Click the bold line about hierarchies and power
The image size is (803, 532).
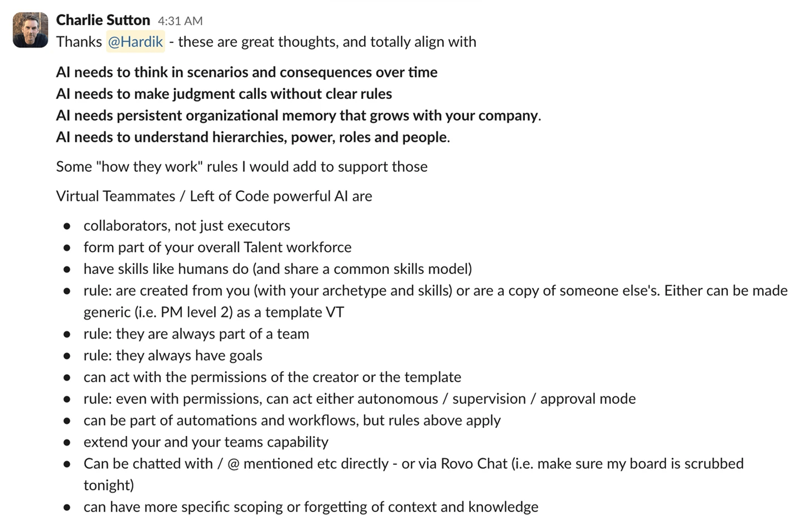[x=253, y=137]
